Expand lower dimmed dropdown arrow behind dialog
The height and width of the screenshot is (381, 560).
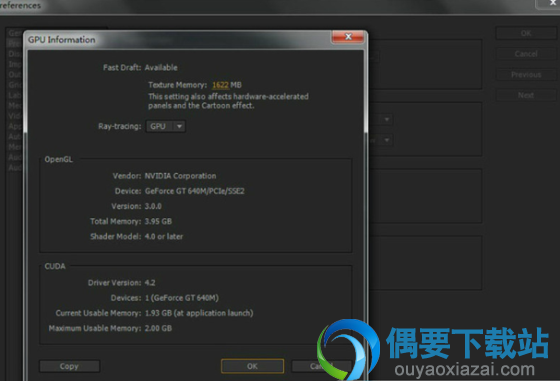[387, 140]
